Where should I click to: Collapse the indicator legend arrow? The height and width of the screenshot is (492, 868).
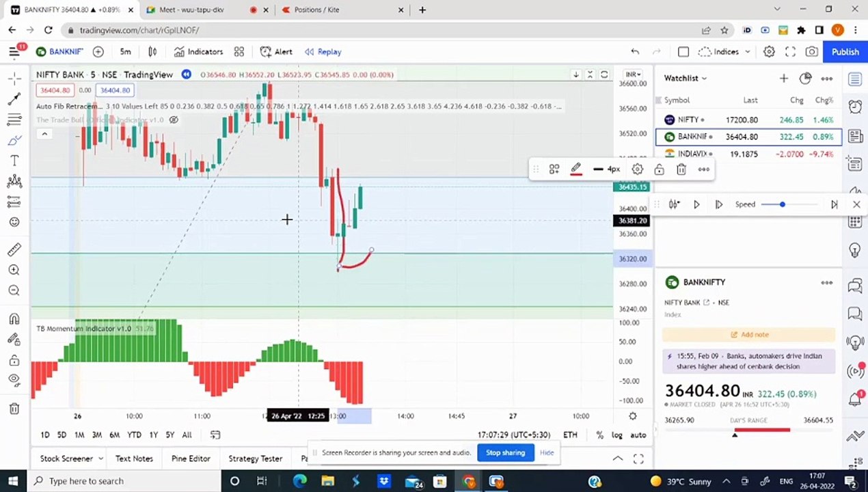click(44, 134)
